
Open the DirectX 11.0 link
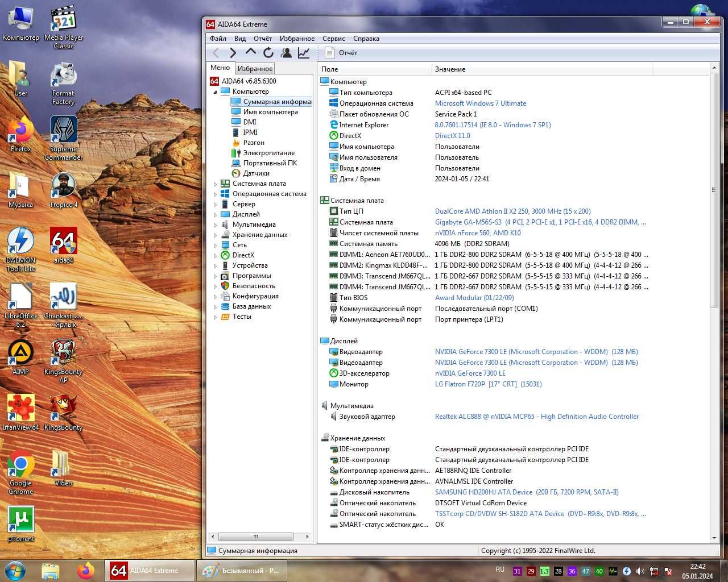(453, 136)
